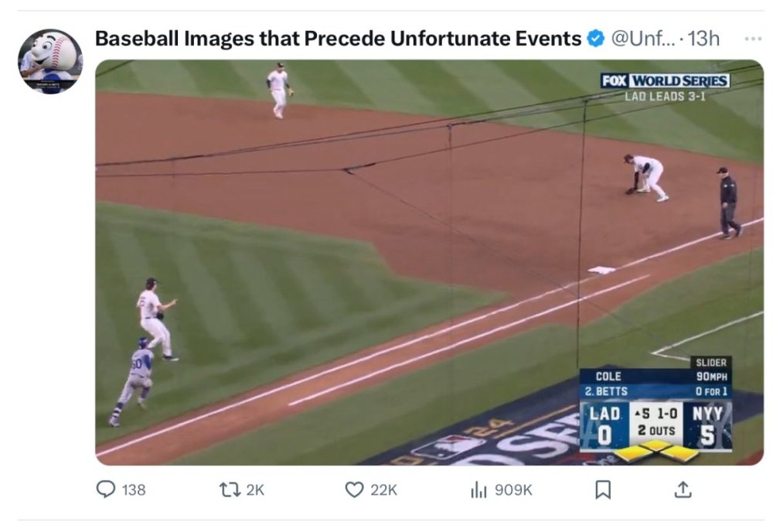This screenshot has width=773, height=532.
Task: Click the share upload icon
Action: (x=683, y=489)
